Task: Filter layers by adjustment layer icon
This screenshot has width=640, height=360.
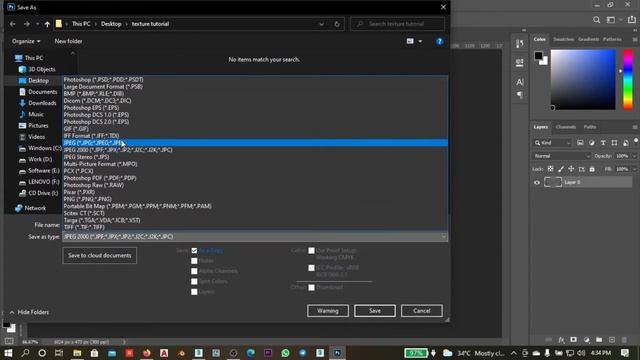Action: [x=591, y=143]
